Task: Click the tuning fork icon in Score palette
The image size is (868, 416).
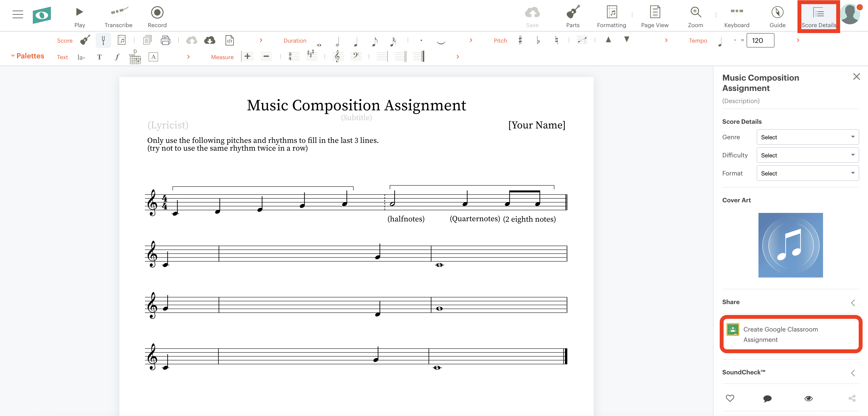Action: point(103,41)
